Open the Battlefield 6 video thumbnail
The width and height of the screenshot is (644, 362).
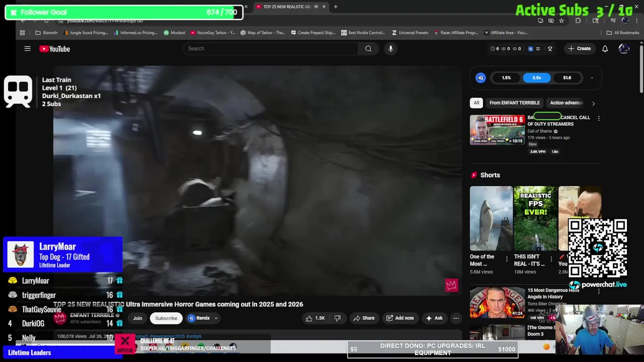point(497,130)
